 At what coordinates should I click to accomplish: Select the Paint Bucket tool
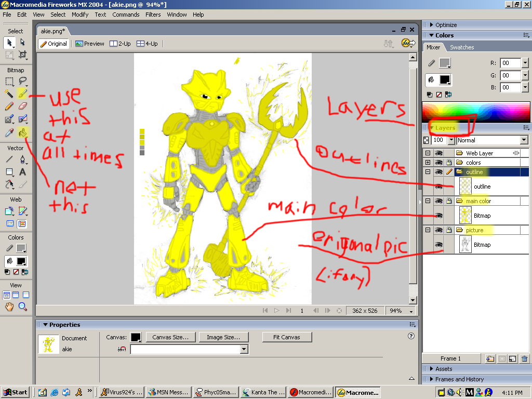click(x=22, y=132)
